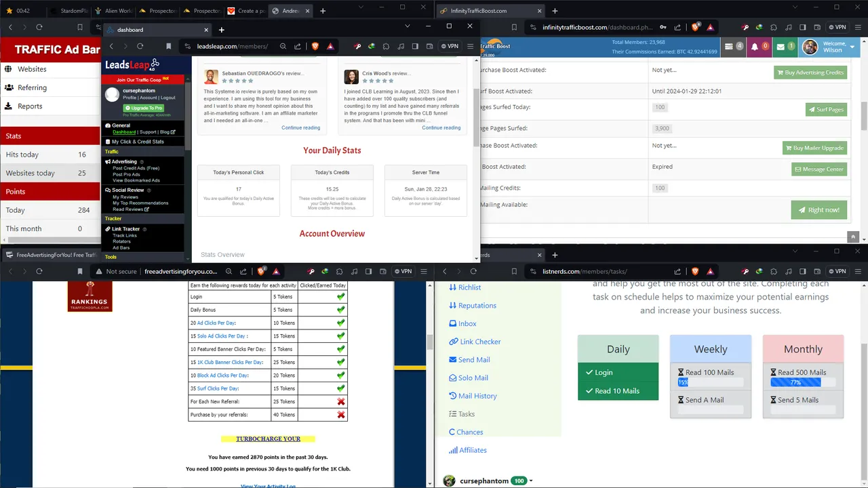
Task: Open Continue reading under Sebastian's review
Action: (x=301, y=127)
